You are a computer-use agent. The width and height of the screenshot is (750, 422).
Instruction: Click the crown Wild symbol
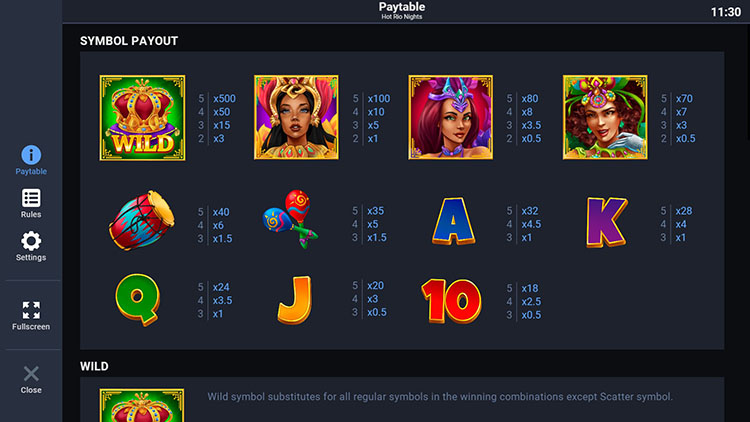(x=142, y=118)
